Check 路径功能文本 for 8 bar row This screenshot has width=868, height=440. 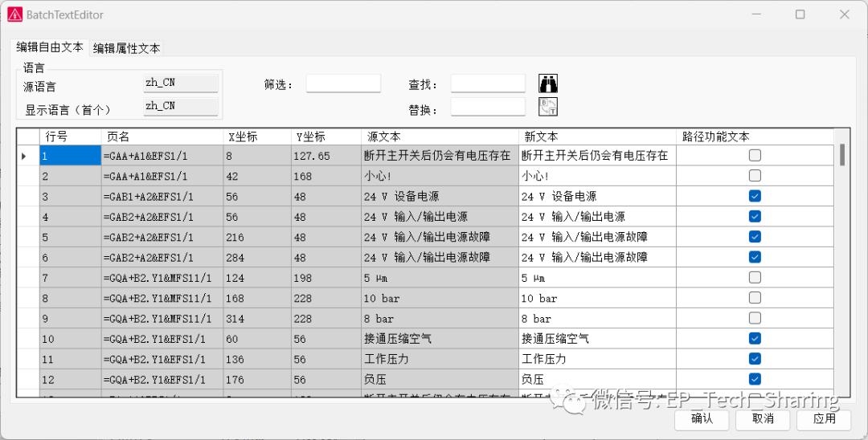click(x=755, y=318)
